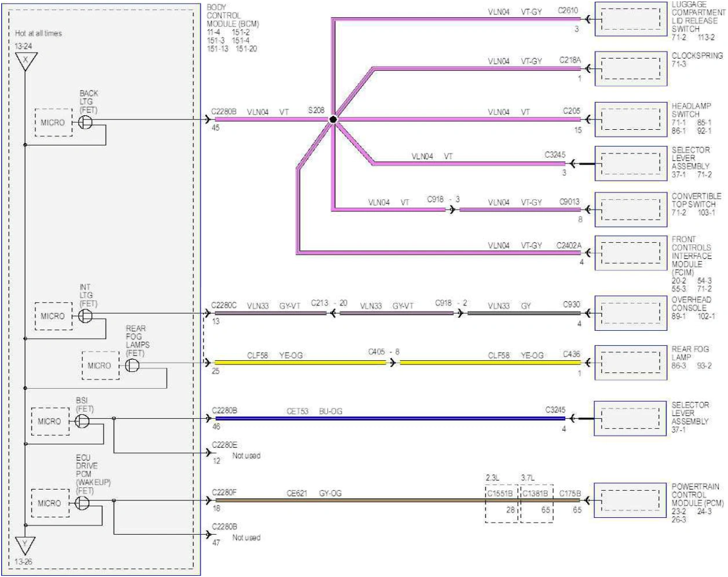Click the C930 connector label
Screen dimensions: 728x577
point(572,305)
